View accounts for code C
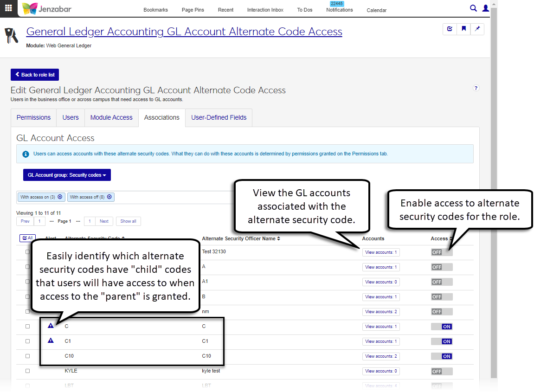This screenshot has height=392, width=534. (381, 327)
